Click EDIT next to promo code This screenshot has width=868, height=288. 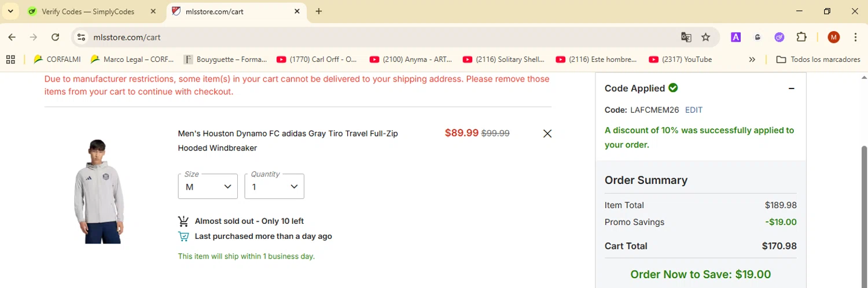693,110
